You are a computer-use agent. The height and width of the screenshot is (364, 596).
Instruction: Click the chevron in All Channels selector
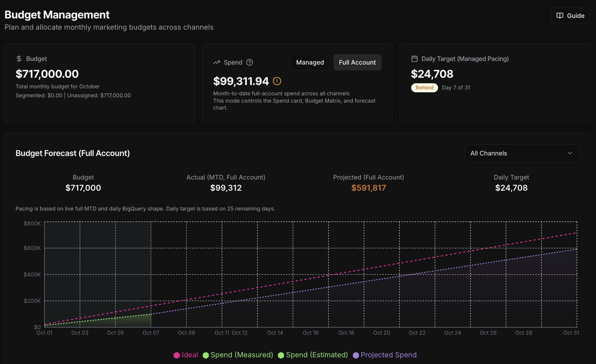pos(570,153)
